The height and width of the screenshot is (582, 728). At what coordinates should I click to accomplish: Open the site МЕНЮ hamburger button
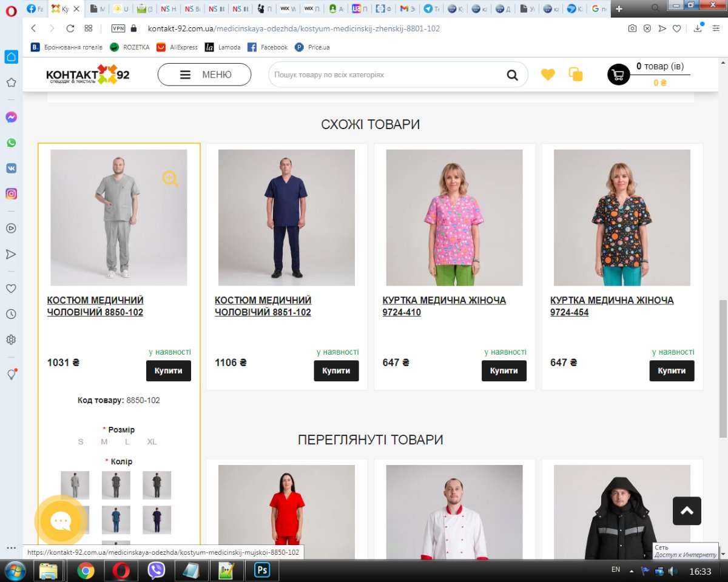pyautogui.click(x=204, y=75)
